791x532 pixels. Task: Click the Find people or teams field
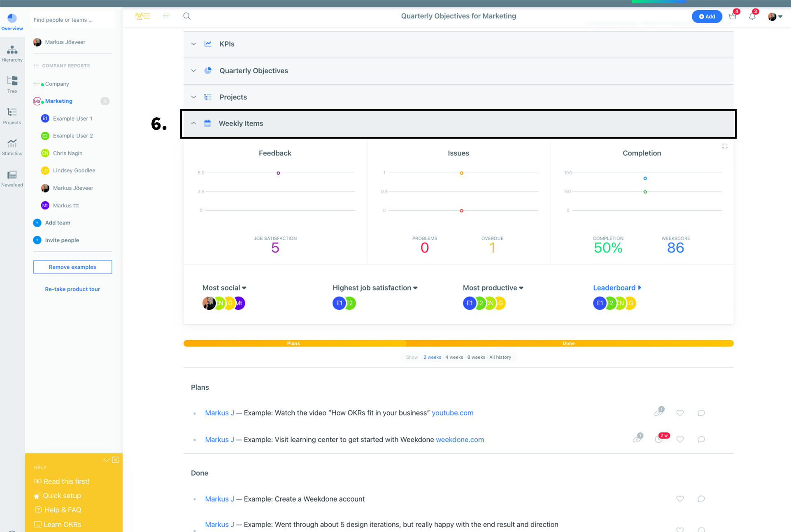coord(72,20)
